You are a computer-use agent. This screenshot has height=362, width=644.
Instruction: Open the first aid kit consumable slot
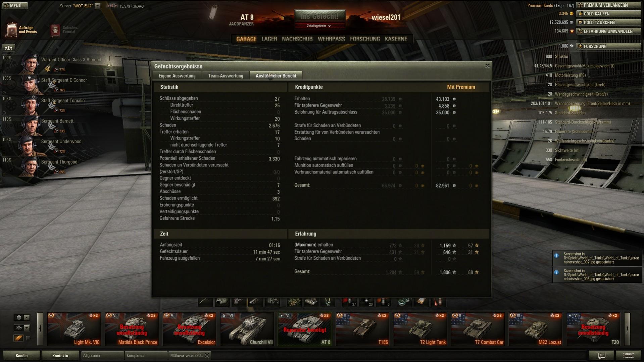pos(422,302)
